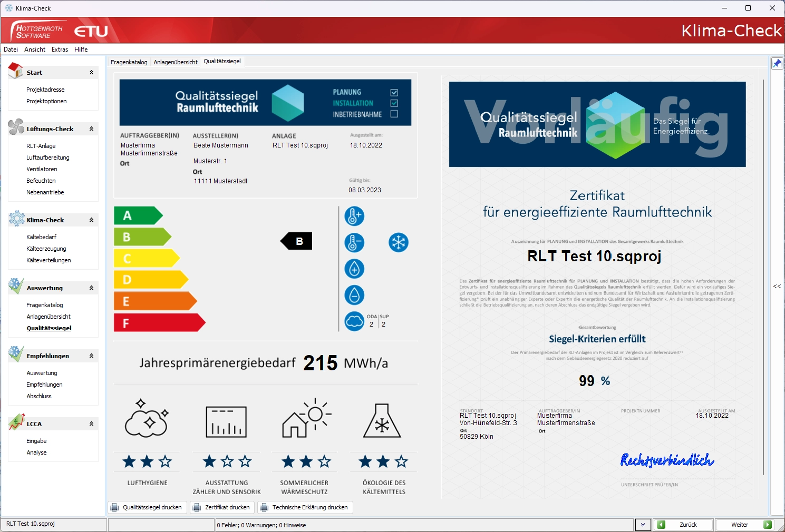Click the Weiter button

(744, 525)
